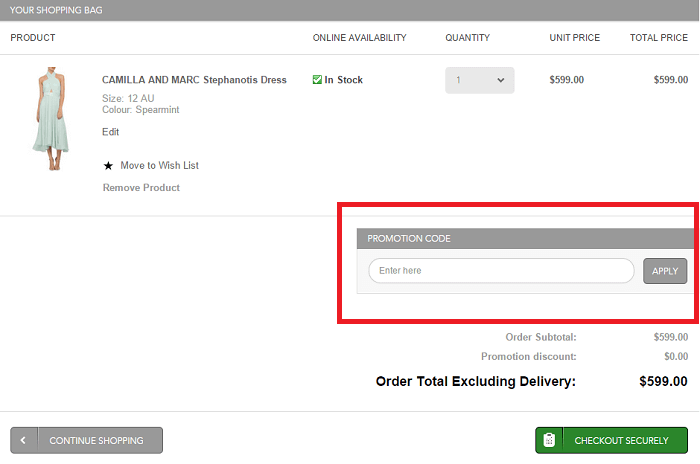
Task: Click the Order Subtotal label
Action: [x=541, y=337]
